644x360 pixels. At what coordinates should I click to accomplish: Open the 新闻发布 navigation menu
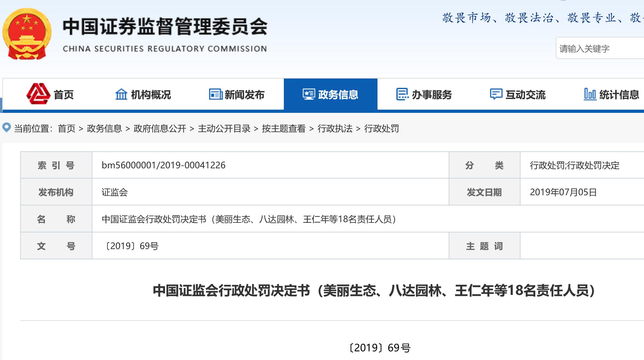coord(244,95)
